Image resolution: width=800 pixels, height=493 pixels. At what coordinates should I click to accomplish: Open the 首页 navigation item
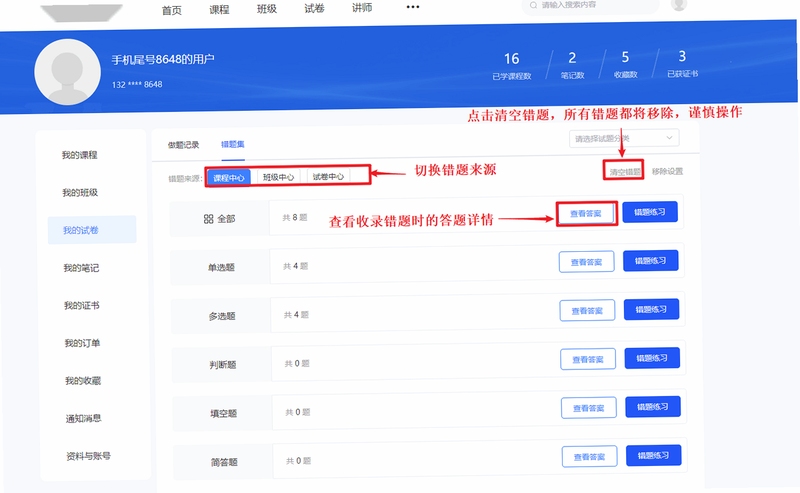coord(172,11)
